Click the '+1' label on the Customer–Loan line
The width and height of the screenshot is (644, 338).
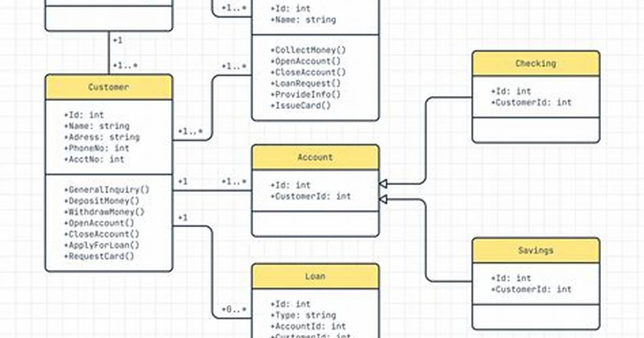[x=183, y=217]
